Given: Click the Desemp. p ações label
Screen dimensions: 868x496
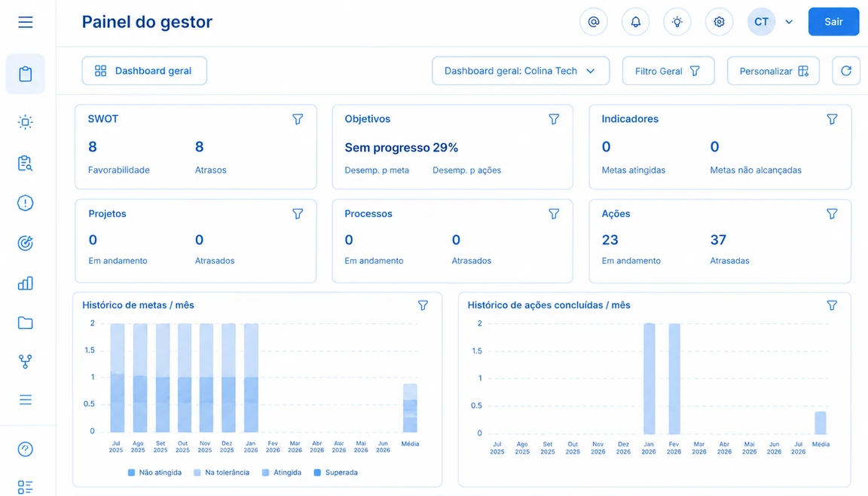Looking at the screenshot, I should coord(466,170).
